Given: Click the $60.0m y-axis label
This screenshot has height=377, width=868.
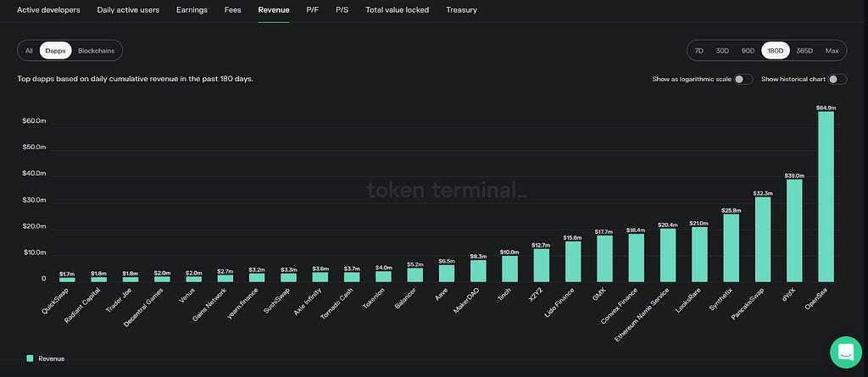Looking at the screenshot, I should 34,120.
